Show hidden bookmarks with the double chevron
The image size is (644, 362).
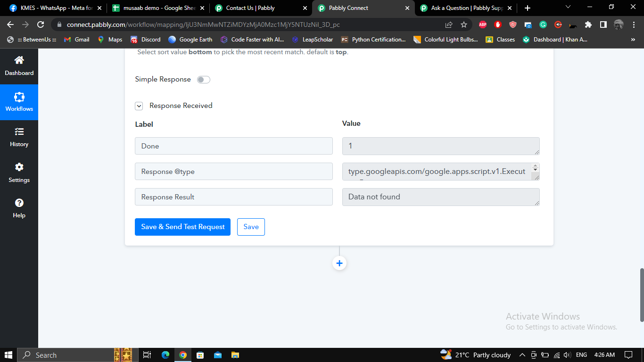634,40
